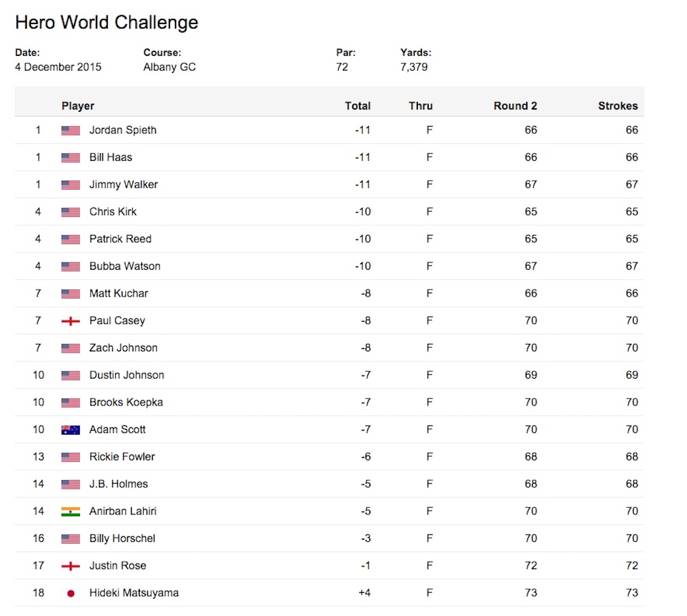This screenshot has height=616, width=687.
Task: Click the India flag next to Anirban Lahiri
Action: (71, 512)
